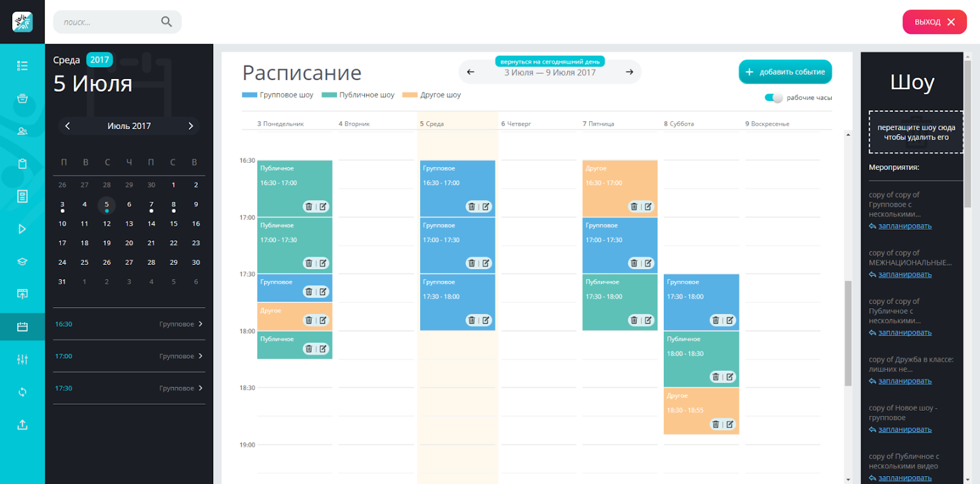Viewport: 980px width, 484px height.
Task: Click the magnifier search icon
Action: point(166,21)
